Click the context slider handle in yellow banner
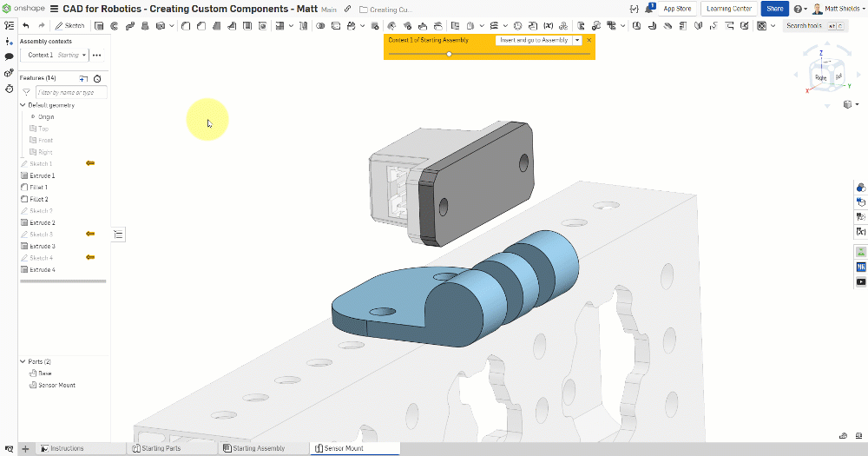 tap(449, 54)
